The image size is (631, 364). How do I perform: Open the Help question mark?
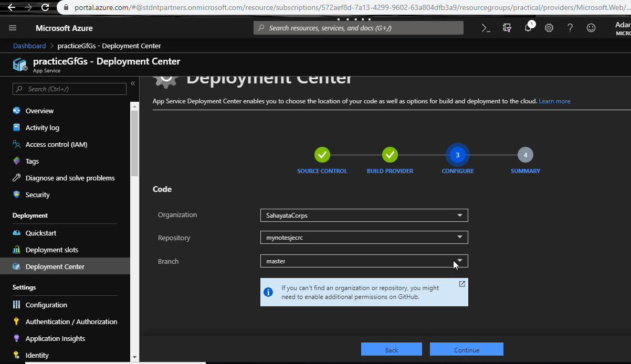click(x=570, y=28)
